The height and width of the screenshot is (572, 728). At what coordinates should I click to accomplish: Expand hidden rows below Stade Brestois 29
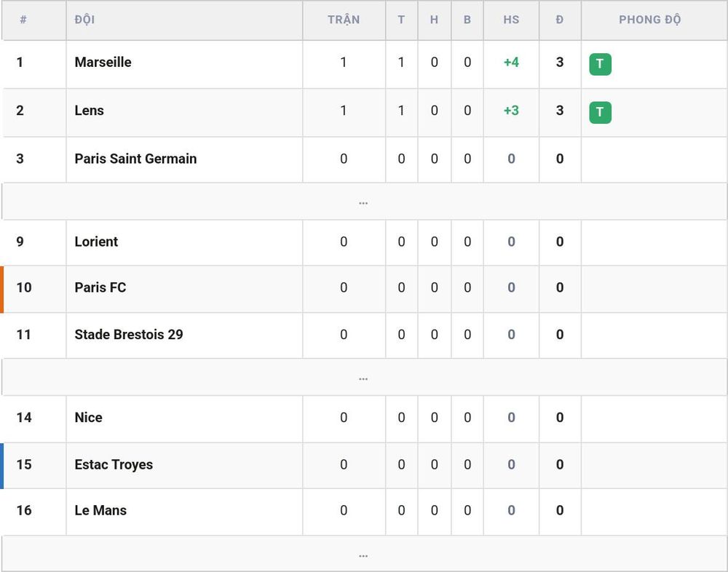click(364, 378)
